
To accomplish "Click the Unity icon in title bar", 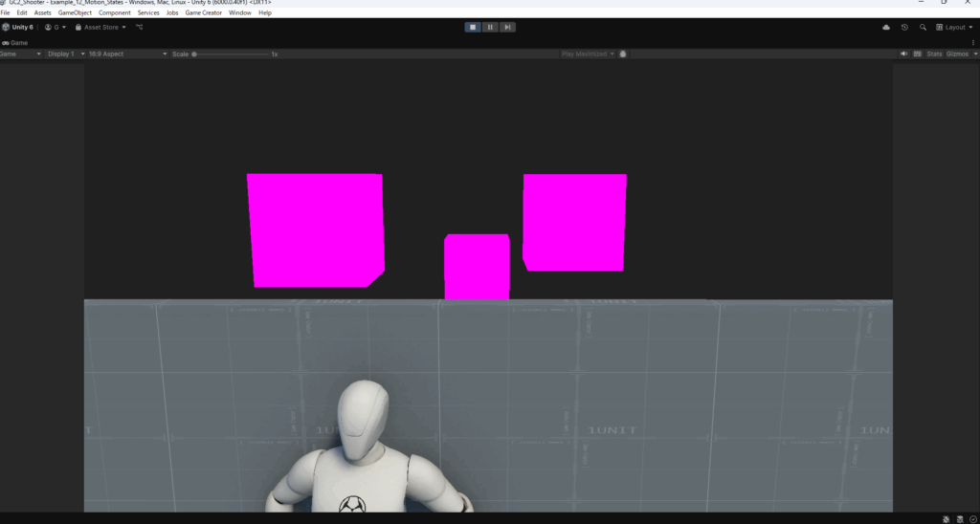I will pos(4,3).
